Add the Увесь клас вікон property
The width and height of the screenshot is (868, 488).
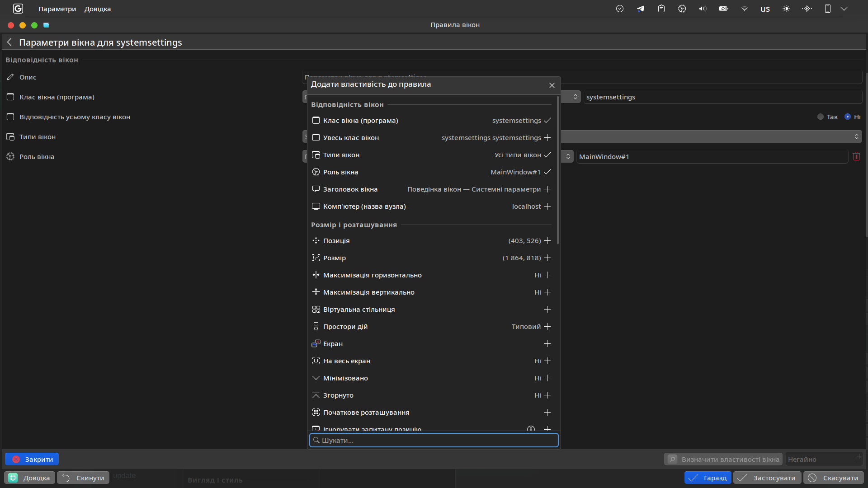547,138
